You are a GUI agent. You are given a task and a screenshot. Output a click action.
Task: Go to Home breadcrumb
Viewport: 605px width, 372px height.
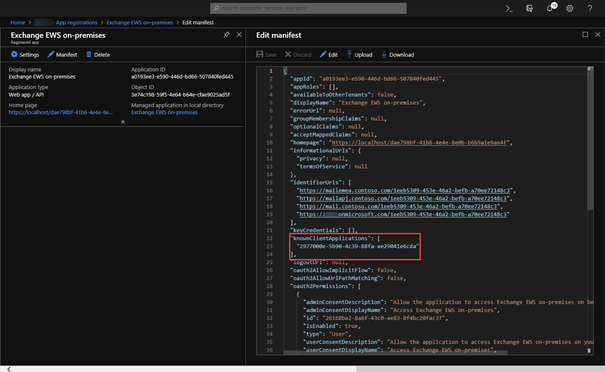point(18,22)
